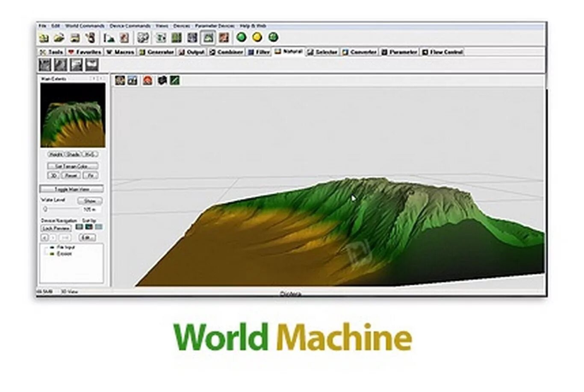Viewport: 584px width, 392px height.
Task: Open the Help & Web menu
Action: pyautogui.click(x=253, y=26)
